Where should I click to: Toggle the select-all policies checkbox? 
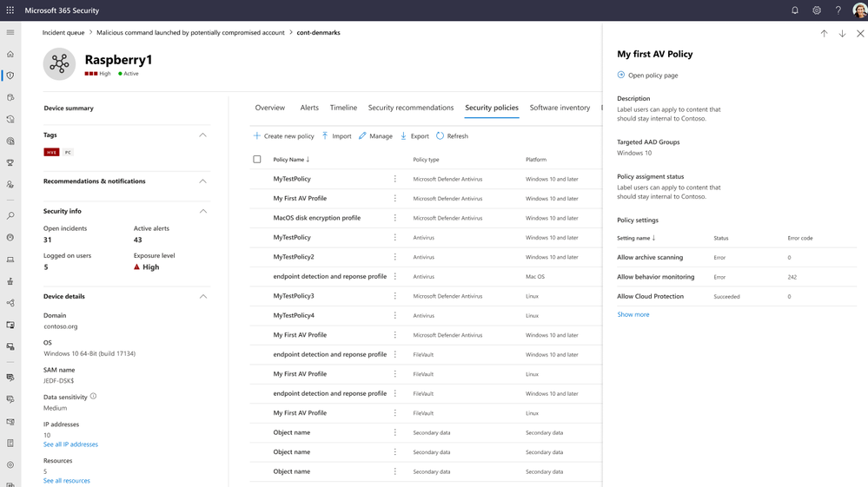tap(257, 159)
